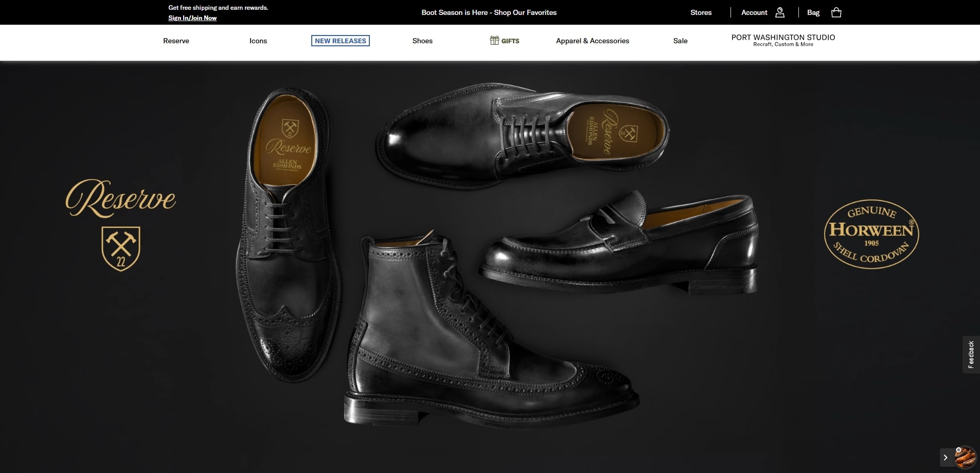This screenshot has width=980, height=473.
Task: Click Sign In/Join Now link
Action: [192, 18]
